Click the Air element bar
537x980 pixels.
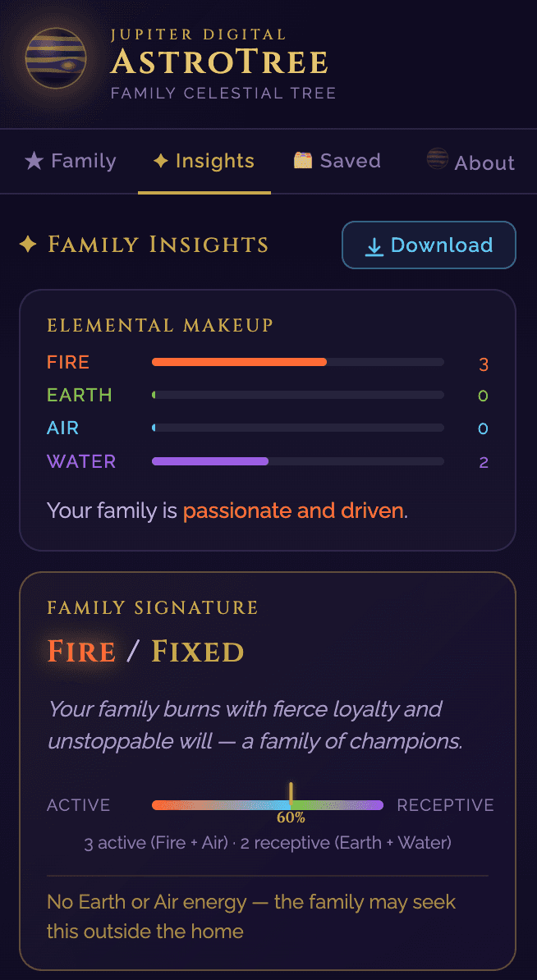(x=297, y=428)
